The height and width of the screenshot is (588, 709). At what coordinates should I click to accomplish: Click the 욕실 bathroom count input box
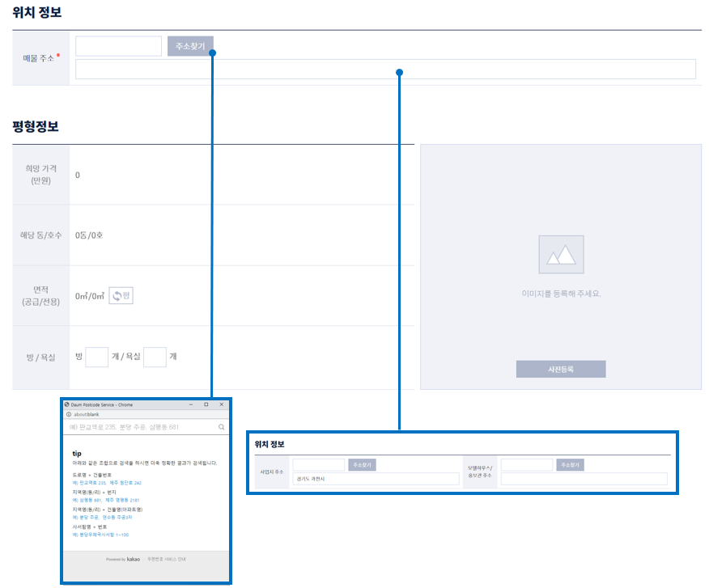click(155, 357)
